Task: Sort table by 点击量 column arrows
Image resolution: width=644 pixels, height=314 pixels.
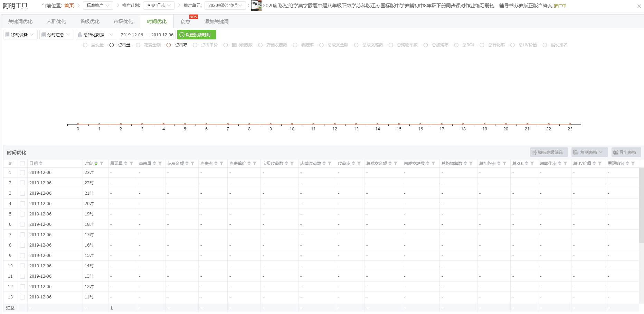Action: point(154,164)
